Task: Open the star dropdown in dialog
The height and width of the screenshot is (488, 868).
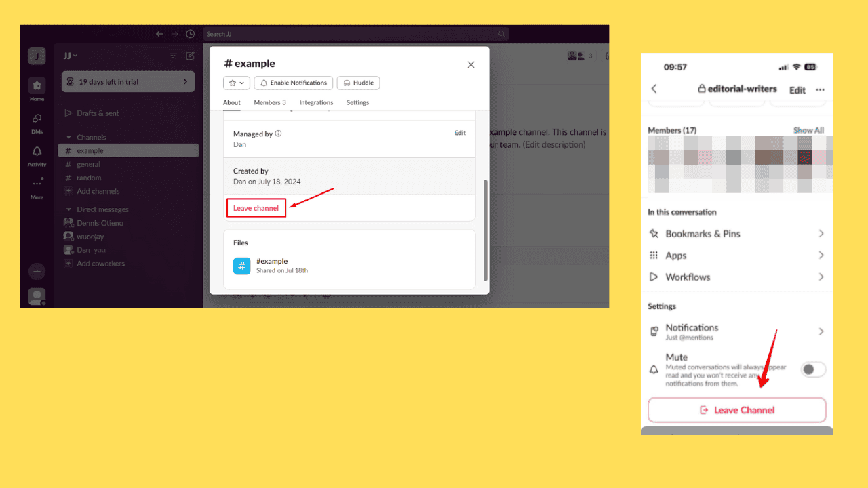Action: pos(237,83)
